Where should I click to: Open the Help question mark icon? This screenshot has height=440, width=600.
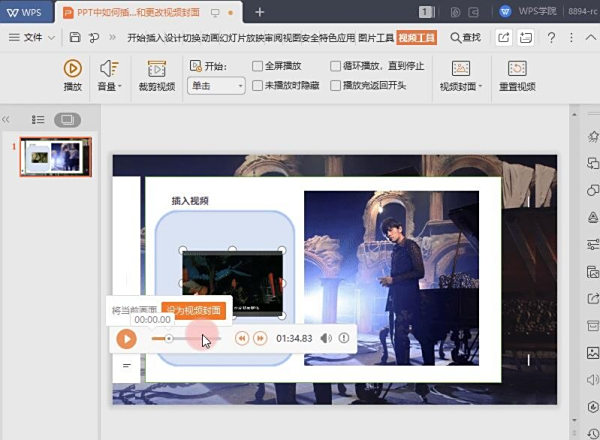click(x=551, y=37)
